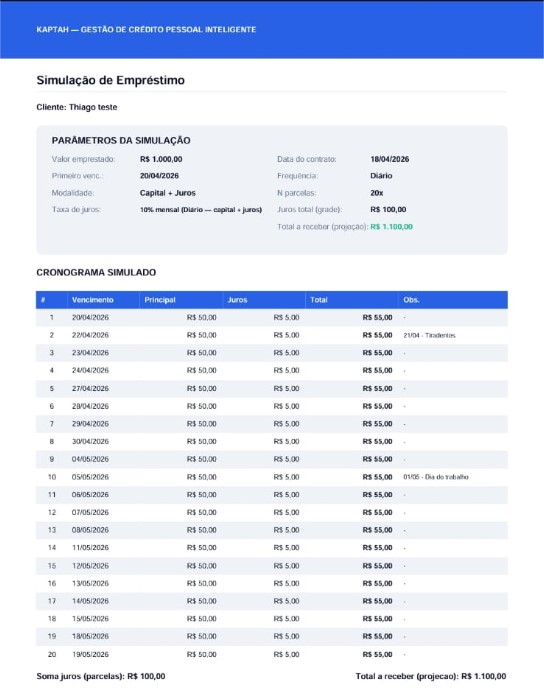Click the '10% mensal' interest rate value

click(x=201, y=210)
